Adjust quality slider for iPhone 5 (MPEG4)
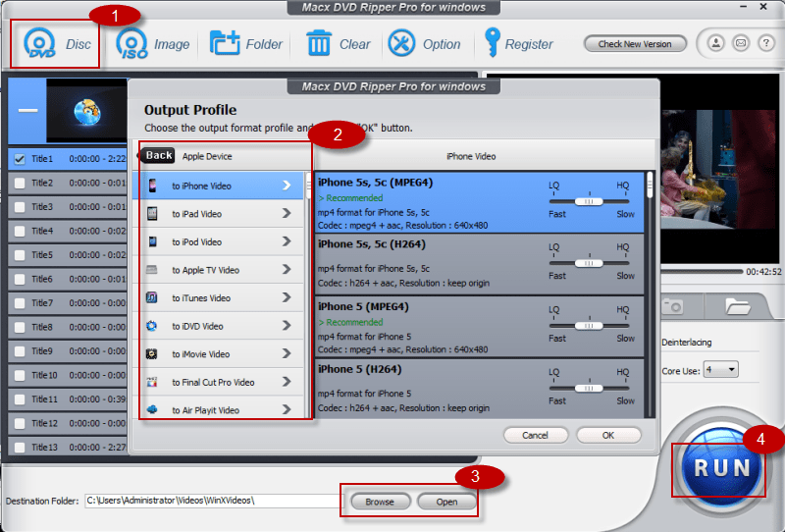The image size is (785, 532). pyautogui.click(x=589, y=326)
